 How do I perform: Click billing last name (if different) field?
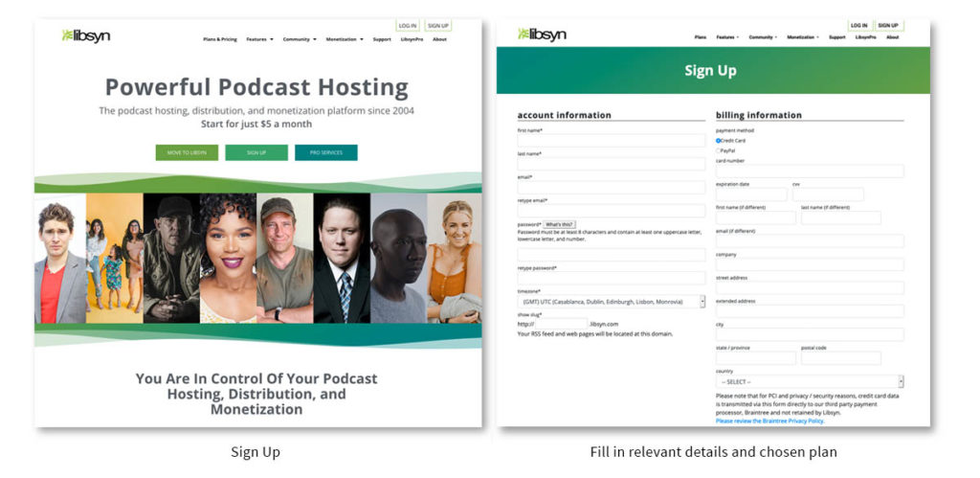tap(841, 217)
